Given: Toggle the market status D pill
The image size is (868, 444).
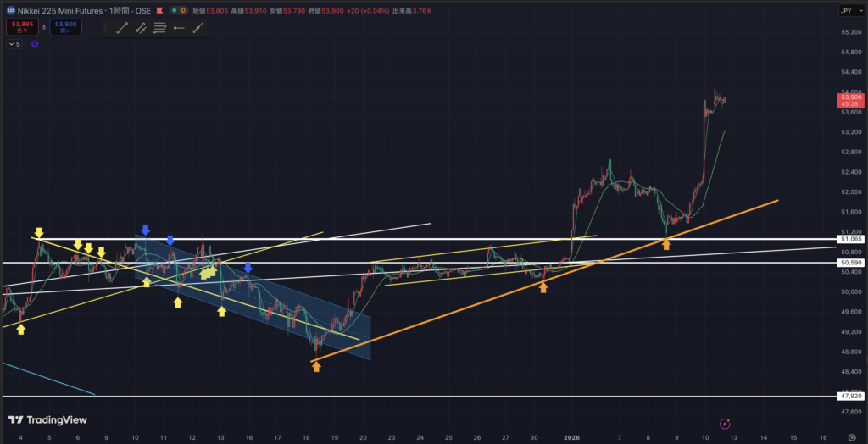Looking at the screenshot, I should [x=179, y=10].
